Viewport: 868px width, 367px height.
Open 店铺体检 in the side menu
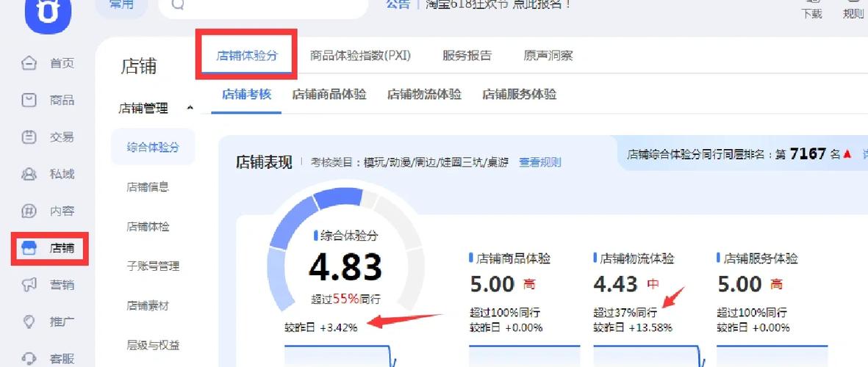click(148, 227)
